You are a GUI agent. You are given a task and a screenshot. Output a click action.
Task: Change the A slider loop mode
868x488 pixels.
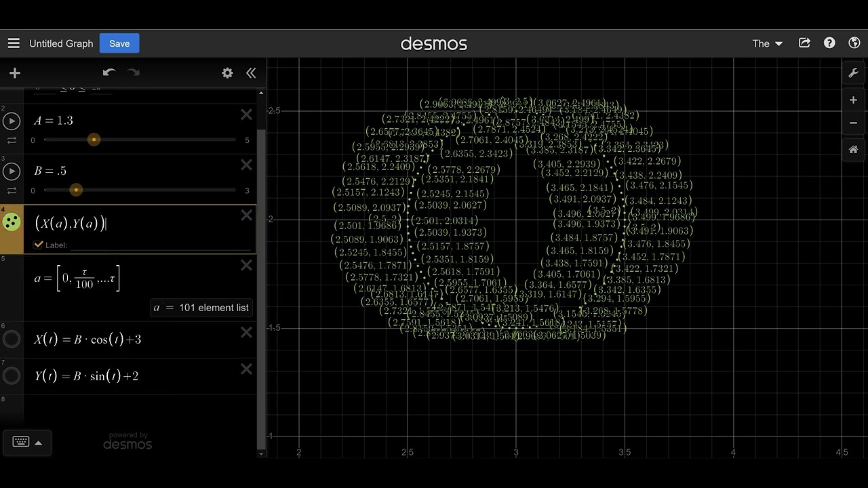click(12, 140)
